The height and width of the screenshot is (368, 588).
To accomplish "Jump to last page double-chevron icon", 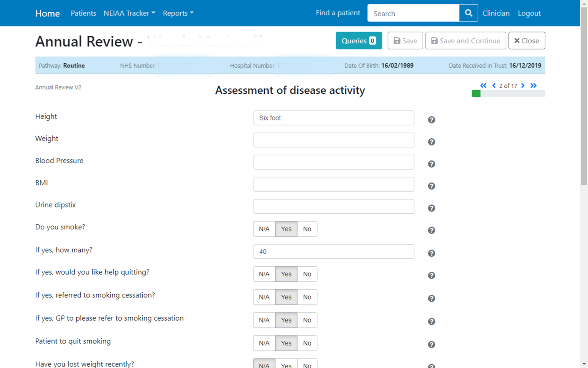I will (533, 85).
